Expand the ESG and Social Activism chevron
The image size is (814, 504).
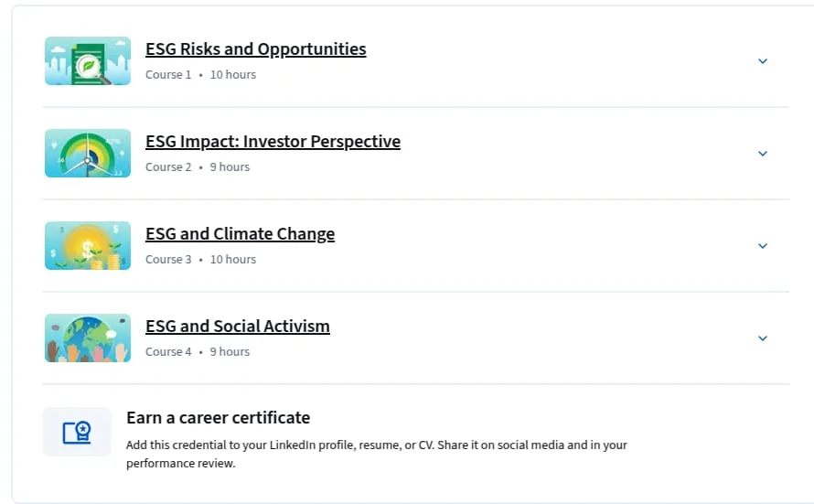point(763,338)
